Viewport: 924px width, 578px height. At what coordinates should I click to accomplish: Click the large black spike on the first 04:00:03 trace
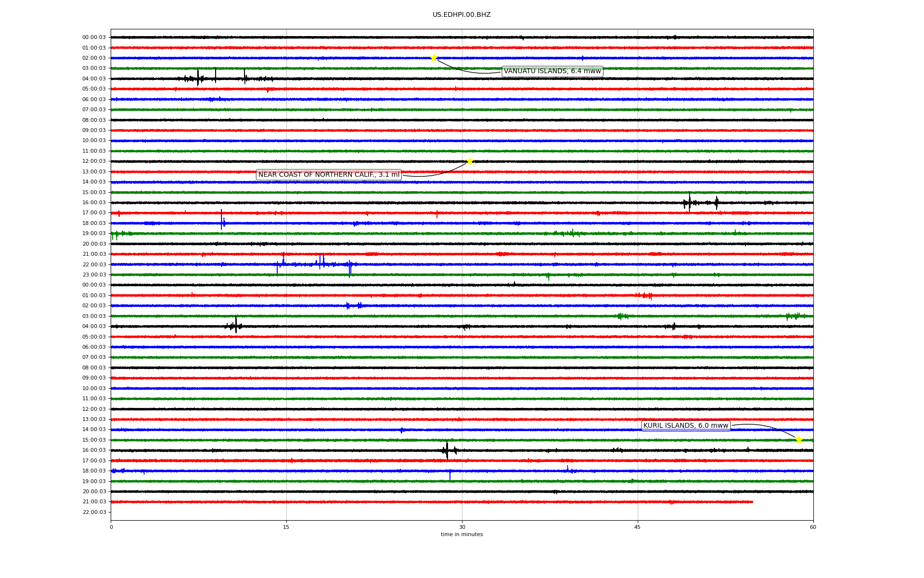(x=198, y=78)
